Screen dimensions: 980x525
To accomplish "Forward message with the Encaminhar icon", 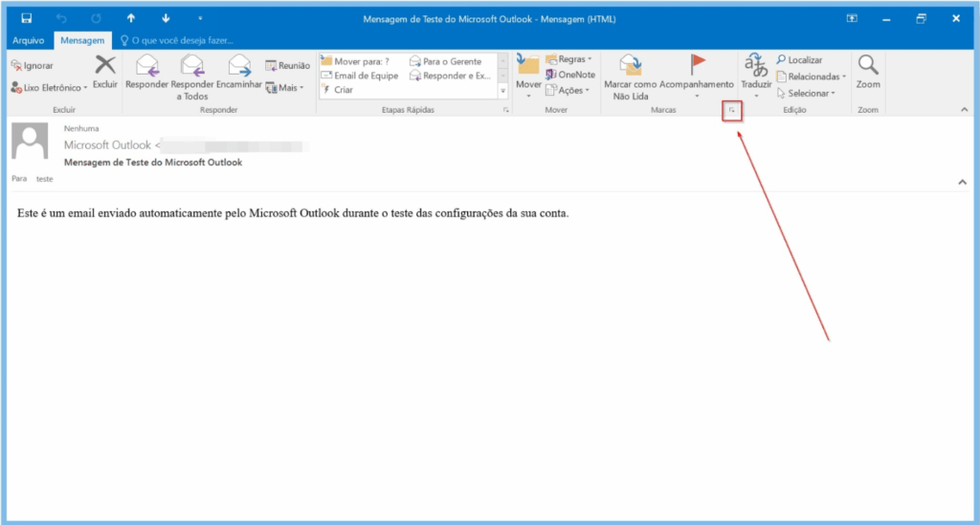I will [x=238, y=66].
